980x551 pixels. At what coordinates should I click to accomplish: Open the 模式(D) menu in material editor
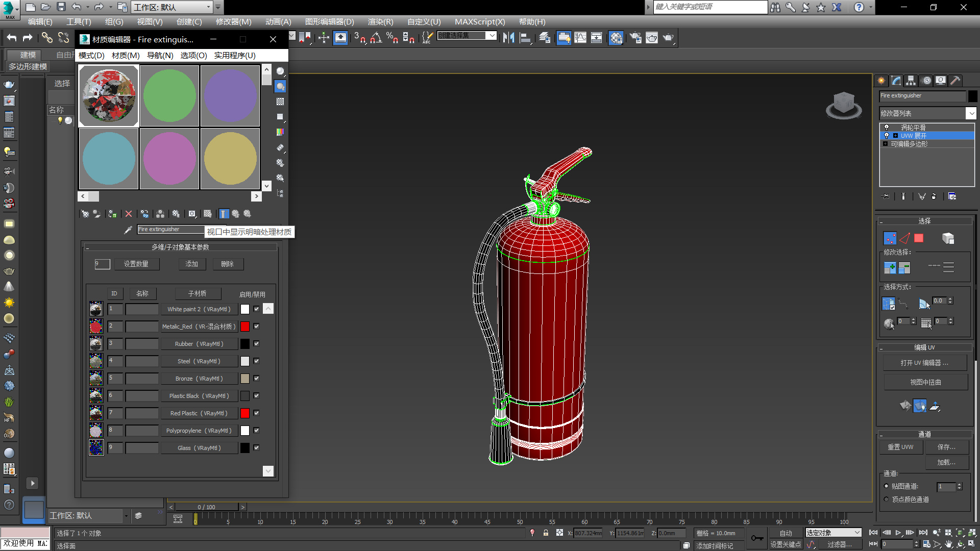coord(91,55)
